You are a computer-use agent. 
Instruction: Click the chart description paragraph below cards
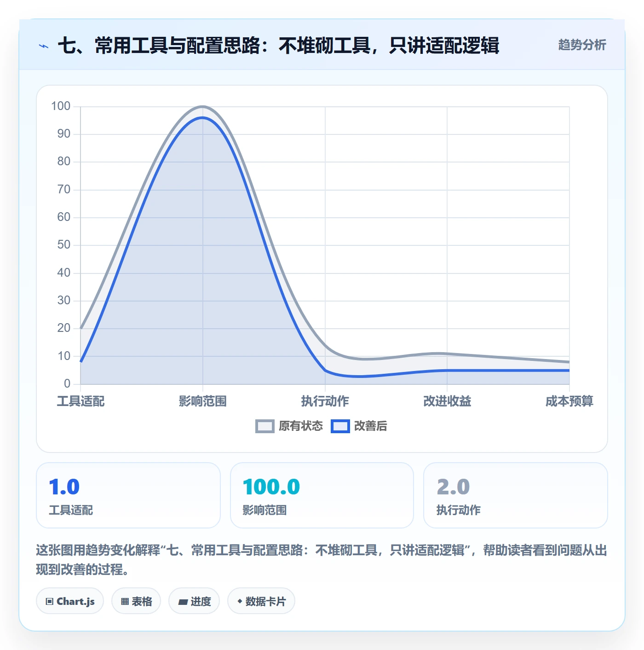[x=322, y=560]
